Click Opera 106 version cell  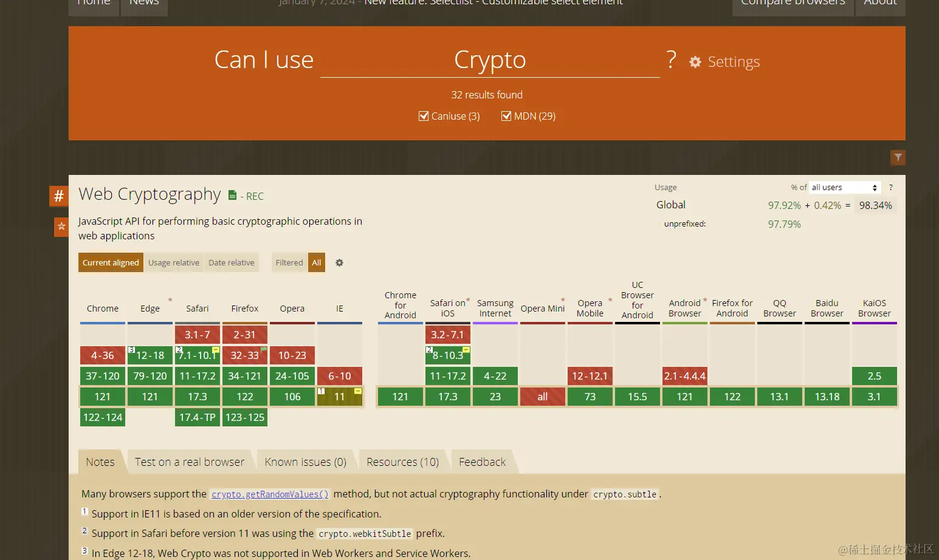pyautogui.click(x=292, y=397)
